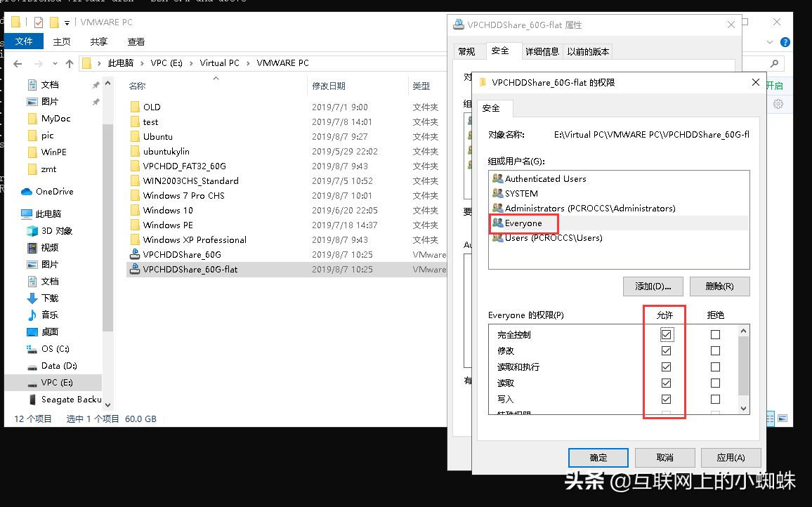Viewport: 812px width, 507px height.
Task: Go up one folder level arrow
Action: pyautogui.click(x=70, y=64)
